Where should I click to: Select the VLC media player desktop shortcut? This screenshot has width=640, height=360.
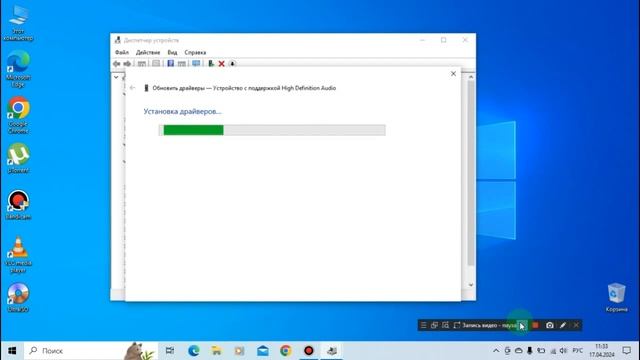pos(18,255)
